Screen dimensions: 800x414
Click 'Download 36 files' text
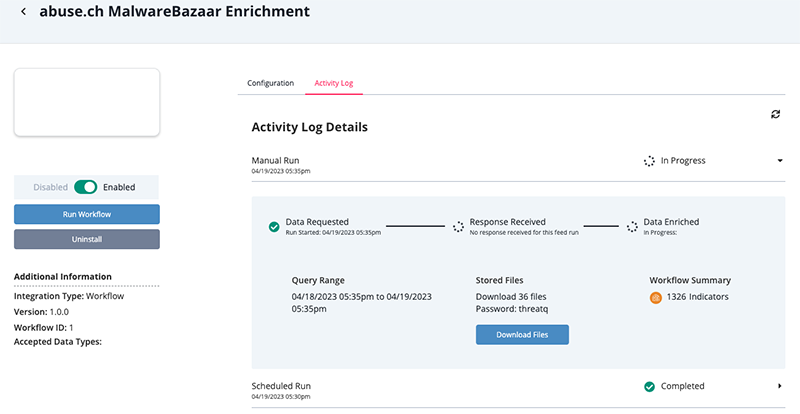pyautogui.click(x=511, y=297)
